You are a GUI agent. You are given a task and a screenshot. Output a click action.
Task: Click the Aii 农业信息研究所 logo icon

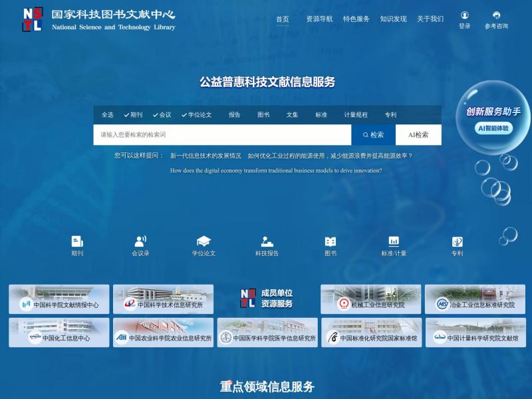[121, 338]
